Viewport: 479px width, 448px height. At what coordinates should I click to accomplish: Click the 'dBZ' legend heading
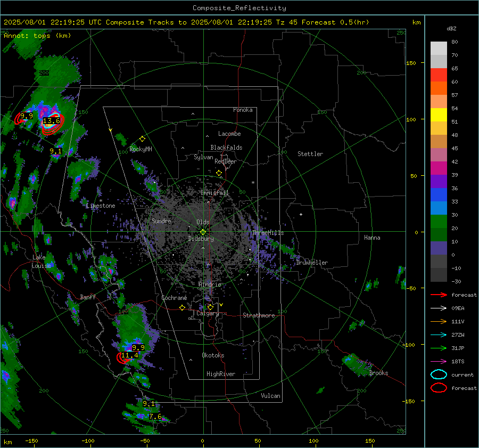click(451, 28)
